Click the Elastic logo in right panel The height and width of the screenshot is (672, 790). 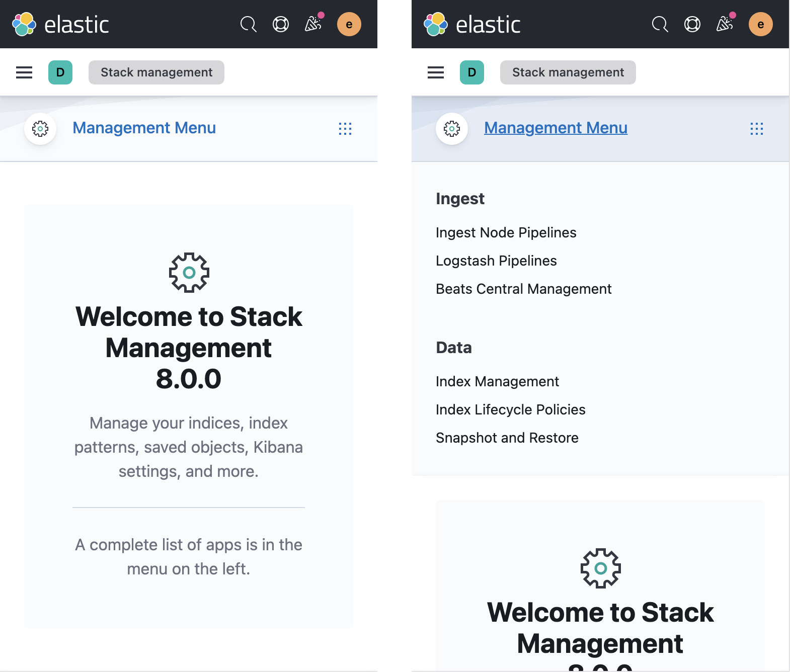(x=472, y=24)
